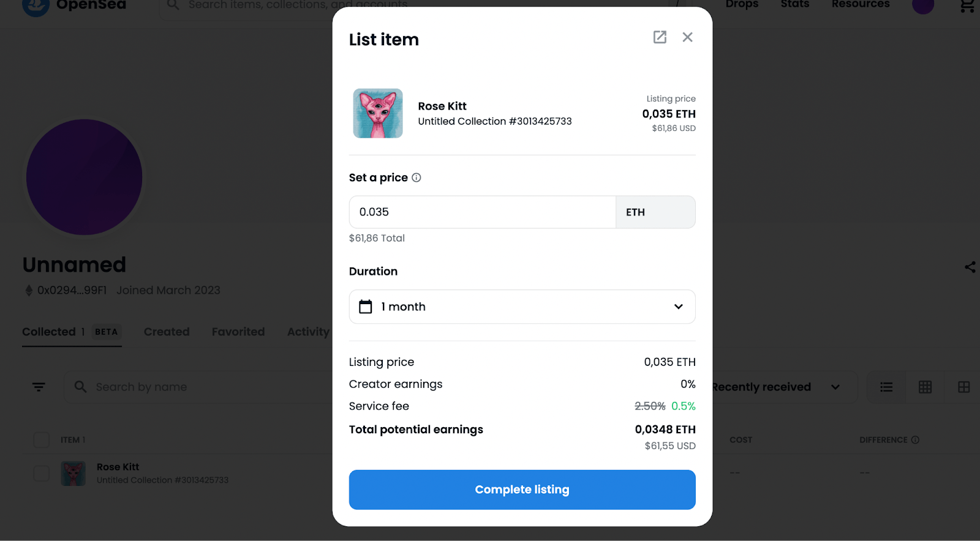Open the ETH currency selector
This screenshot has height=541, width=980.
point(655,212)
